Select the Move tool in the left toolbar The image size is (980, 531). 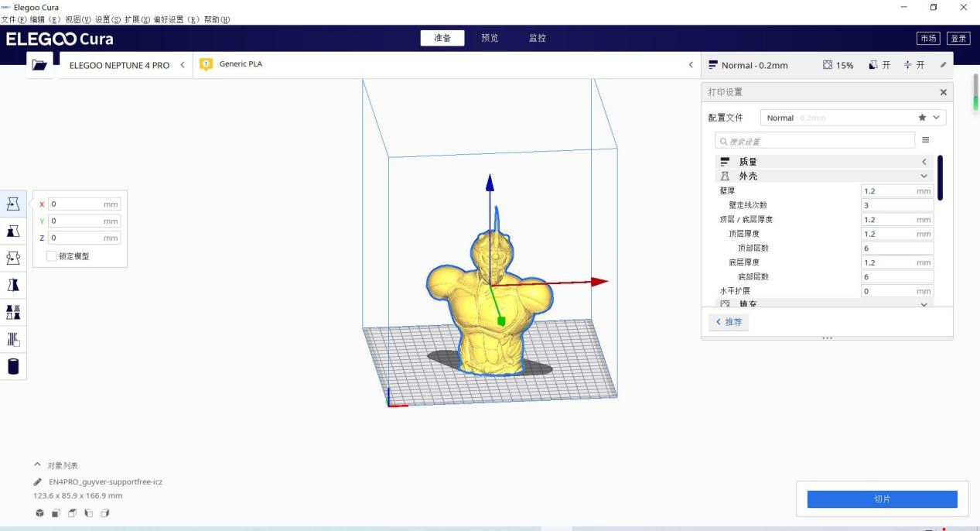click(13, 204)
